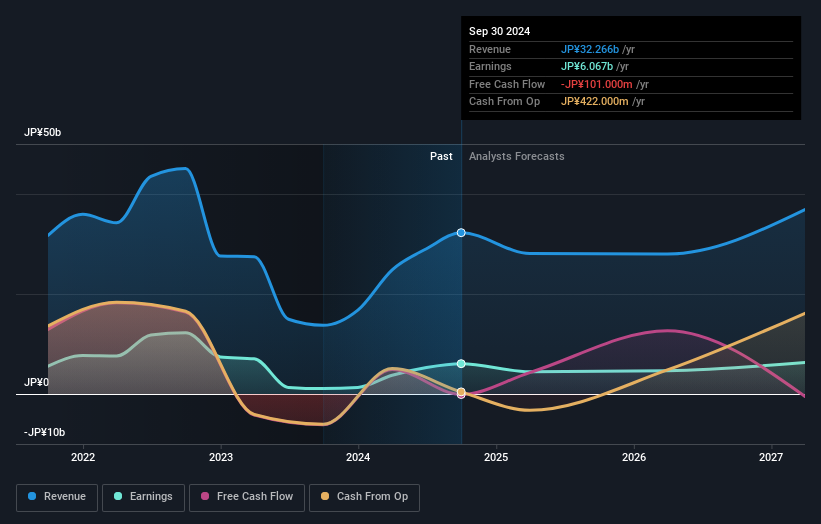Screen dimensions: 821x524
Task: Click the -JP¥101.000m free cash flow value
Action: coord(597,84)
